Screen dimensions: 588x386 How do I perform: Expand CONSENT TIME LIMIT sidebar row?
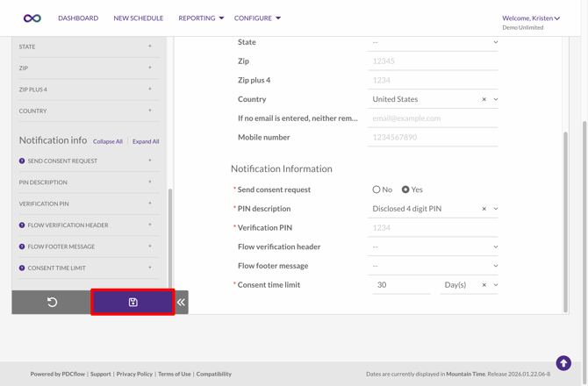coord(89,268)
